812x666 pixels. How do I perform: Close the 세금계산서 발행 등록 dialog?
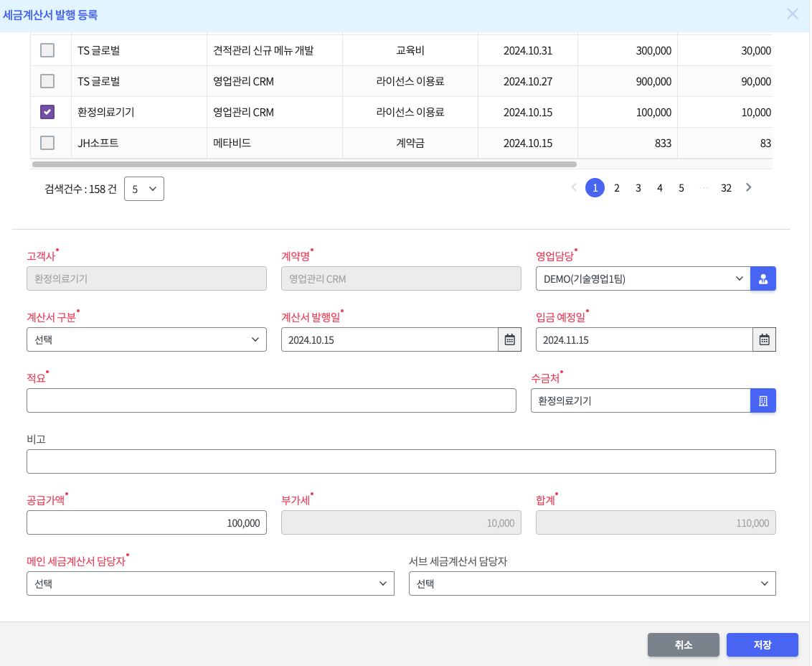(792, 14)
